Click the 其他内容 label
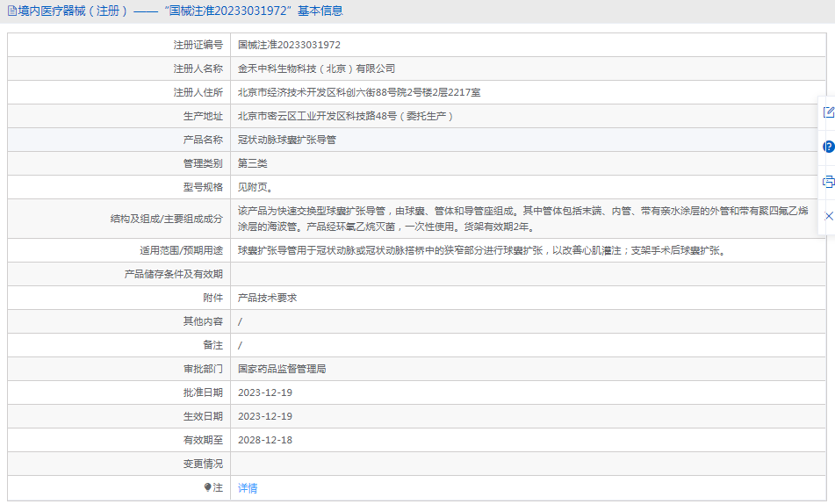 click(203, 321)
